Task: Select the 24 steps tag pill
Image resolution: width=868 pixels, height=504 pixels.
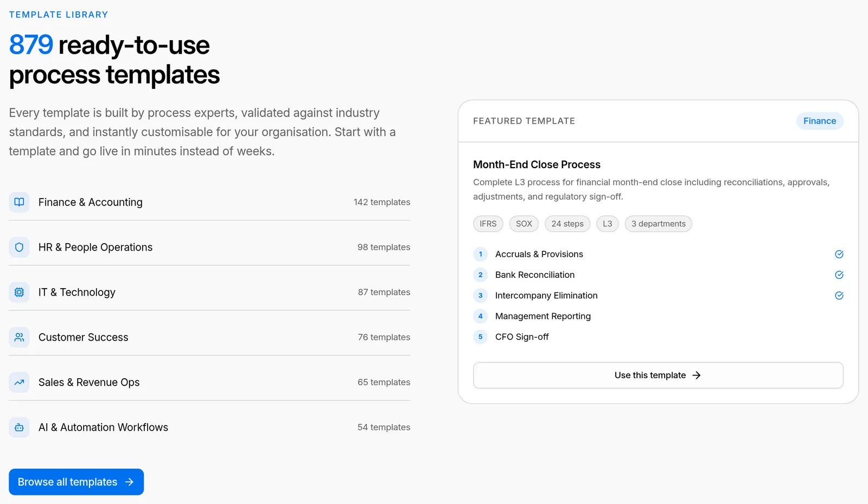Action: (567, 224)
